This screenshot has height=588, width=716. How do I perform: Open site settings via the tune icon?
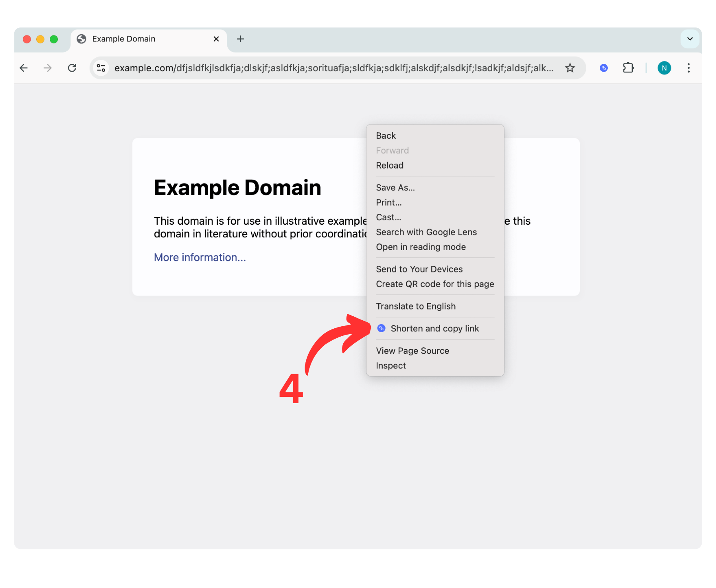coord(101,68)
